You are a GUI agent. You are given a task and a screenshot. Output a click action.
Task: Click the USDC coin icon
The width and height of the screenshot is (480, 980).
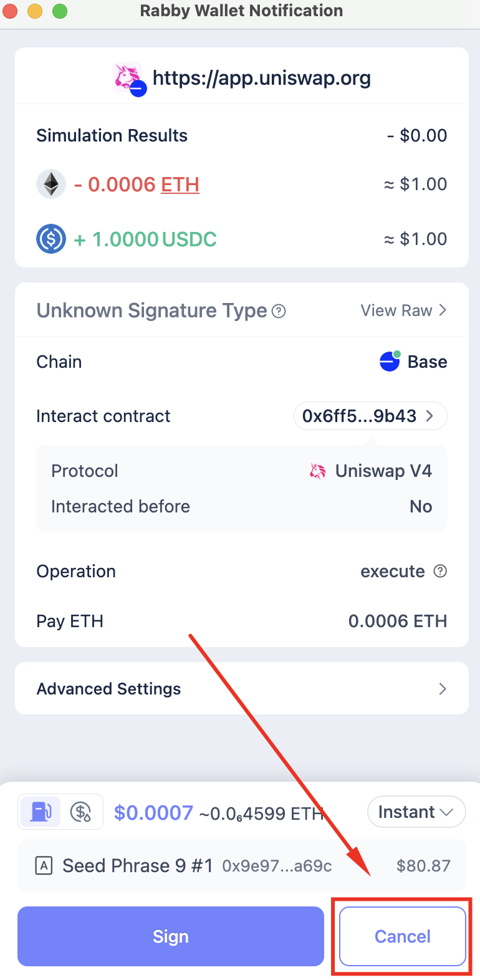pos(51,239)
